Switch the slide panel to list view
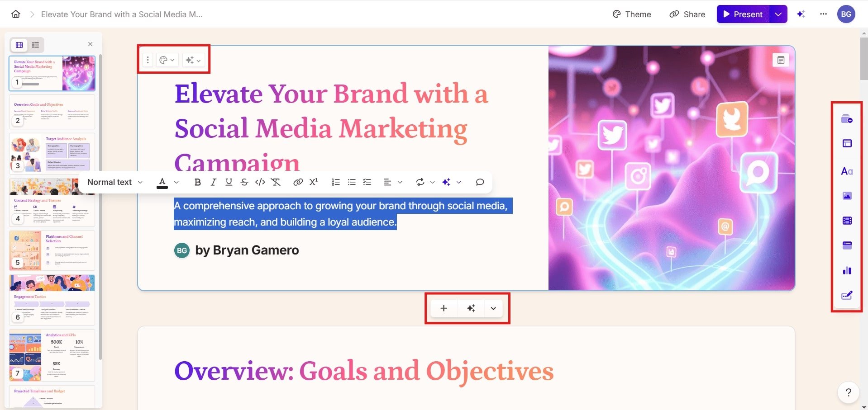 point(35,45)
